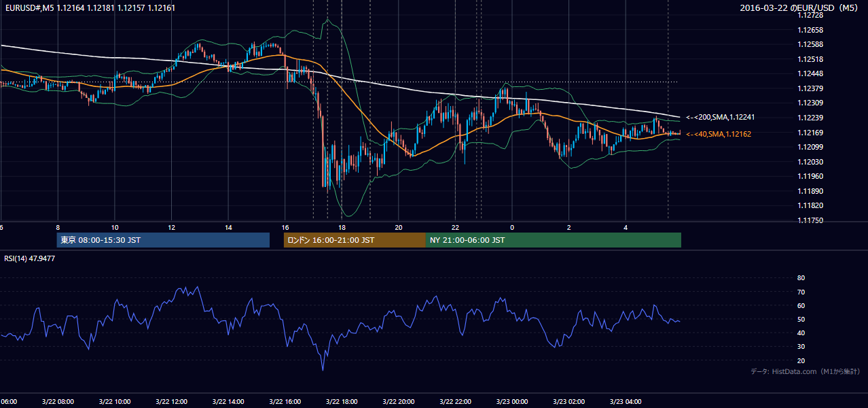Screen dimensions: 868x408
Task: Click price level 1.12309 on price axis
Action: pyautogui.click(x=811, y=103)
